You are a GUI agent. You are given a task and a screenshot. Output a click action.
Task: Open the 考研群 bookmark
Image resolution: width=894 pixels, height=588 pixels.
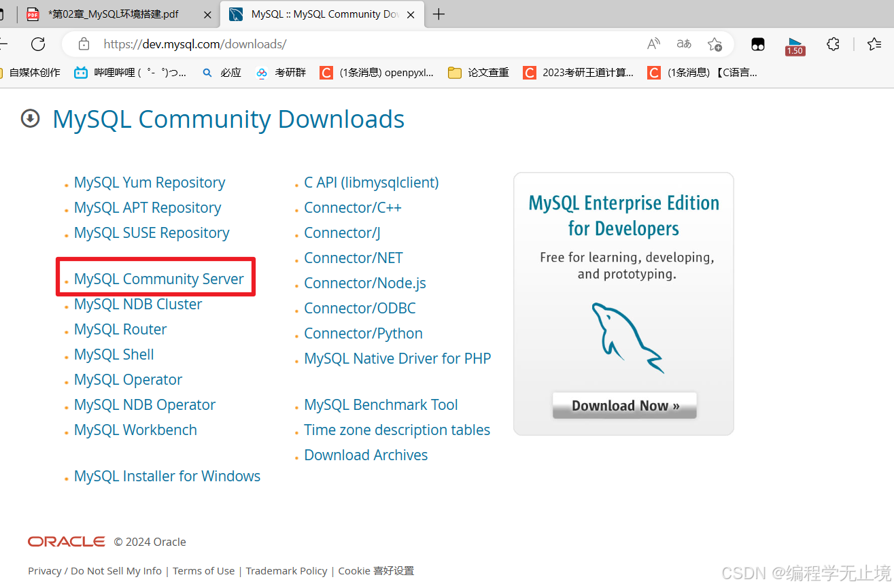coord(281,73)
